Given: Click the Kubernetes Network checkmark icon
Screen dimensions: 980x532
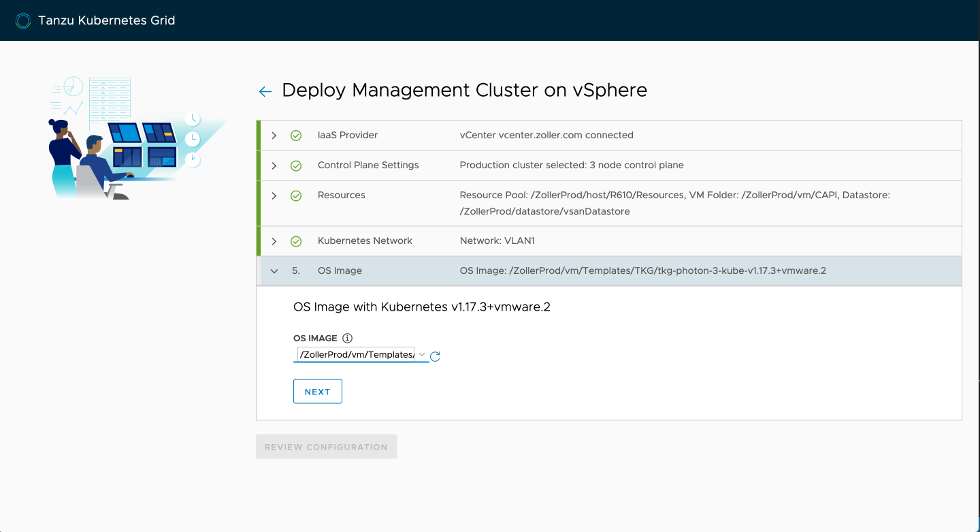Looking at the screenshot, I should pos(296,241).
